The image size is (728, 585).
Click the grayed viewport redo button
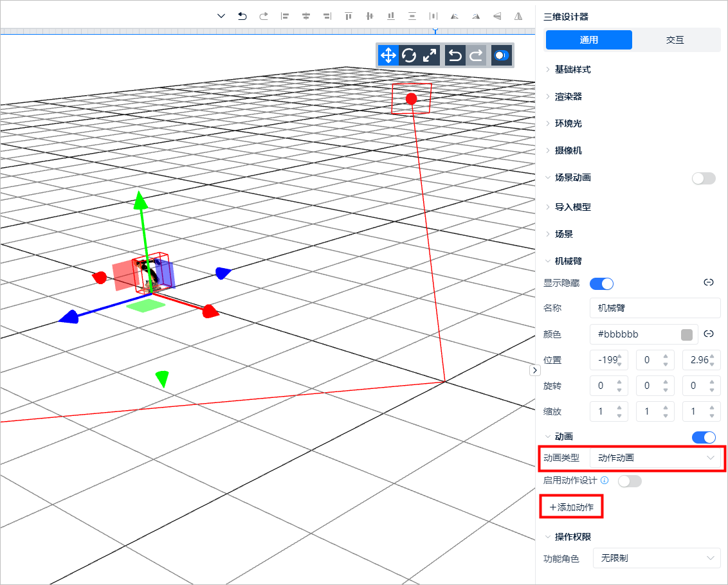[476, 55]
